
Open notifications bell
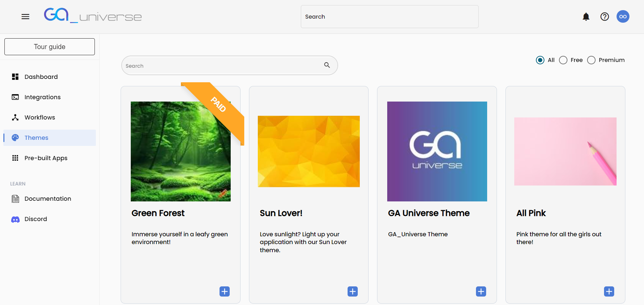point(586,17)
